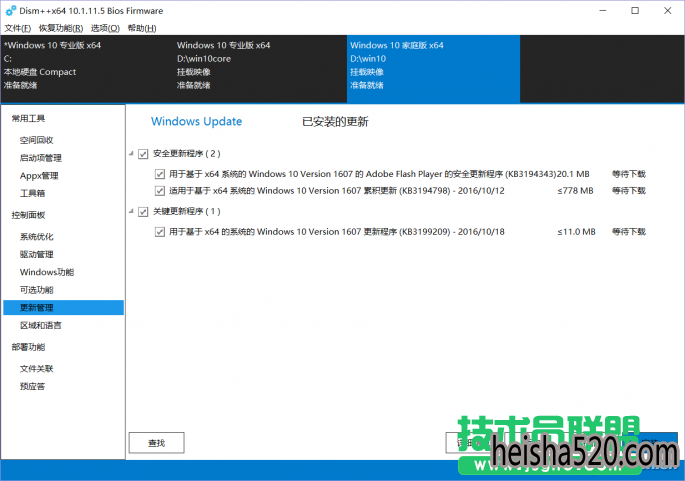This screenshot has height=481, width=685.
Task: Collapse the 关键更新程序 group
Action: tap(131, 211)
